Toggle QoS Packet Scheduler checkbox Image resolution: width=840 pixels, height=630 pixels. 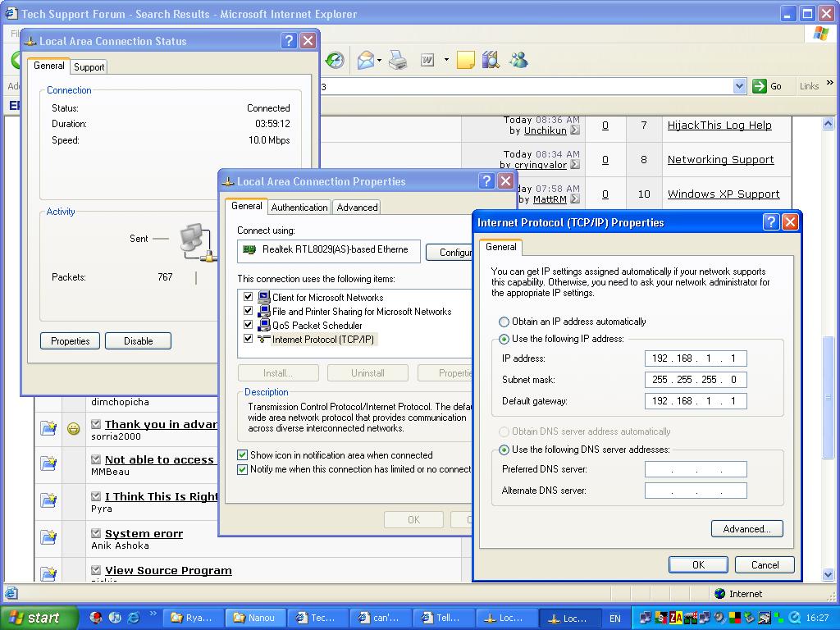click(x=248, y=325)
